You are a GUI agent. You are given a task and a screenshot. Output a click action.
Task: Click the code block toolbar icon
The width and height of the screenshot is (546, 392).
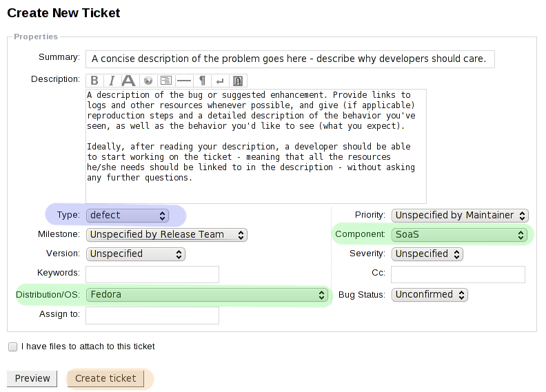pyautogui.click(x=165, y=80)
